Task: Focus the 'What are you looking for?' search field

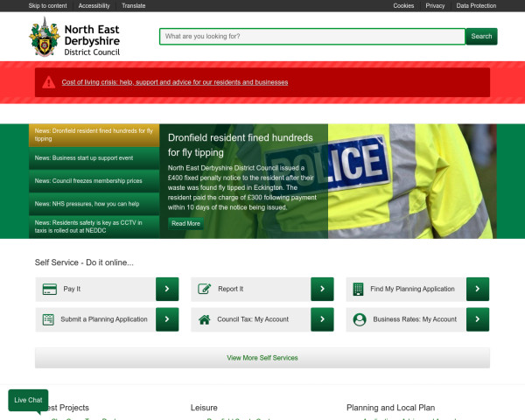Action: [x=311, y=37]
